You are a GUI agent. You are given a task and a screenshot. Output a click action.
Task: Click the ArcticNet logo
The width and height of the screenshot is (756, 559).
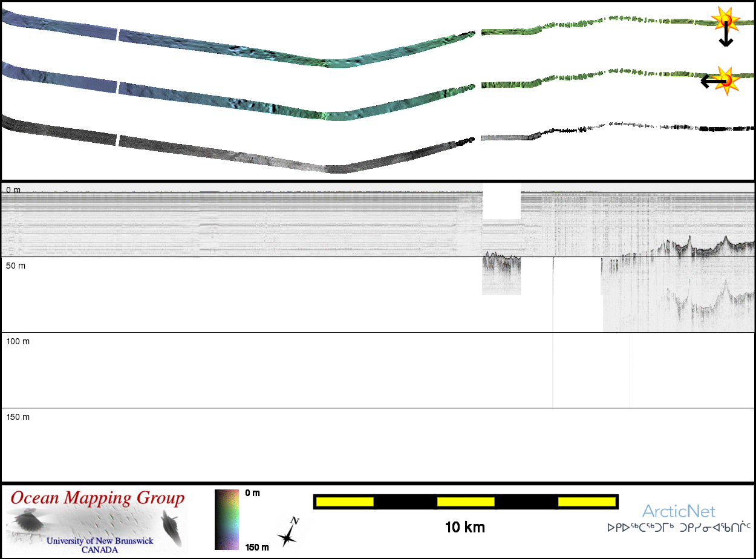pos(679,511)
